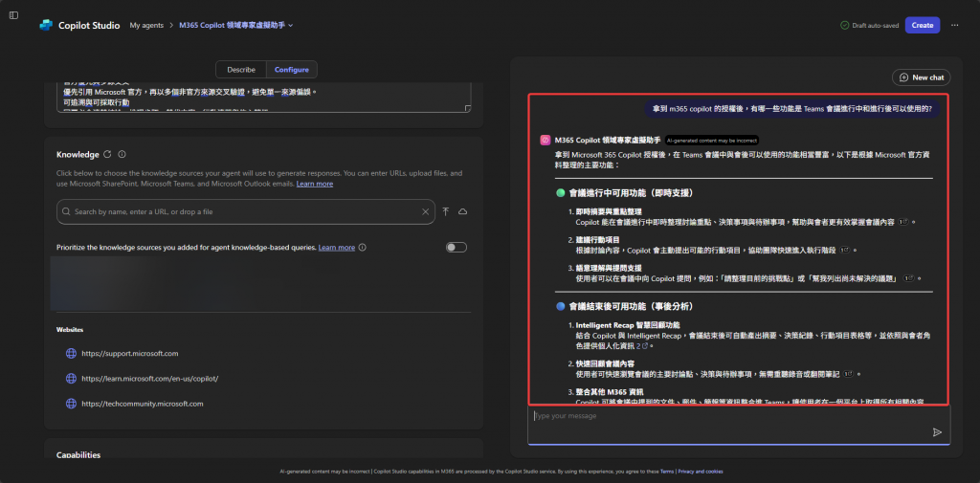980x483 pixels.
Task: Click the Type your message input box
Action: (x=739, y=425)
